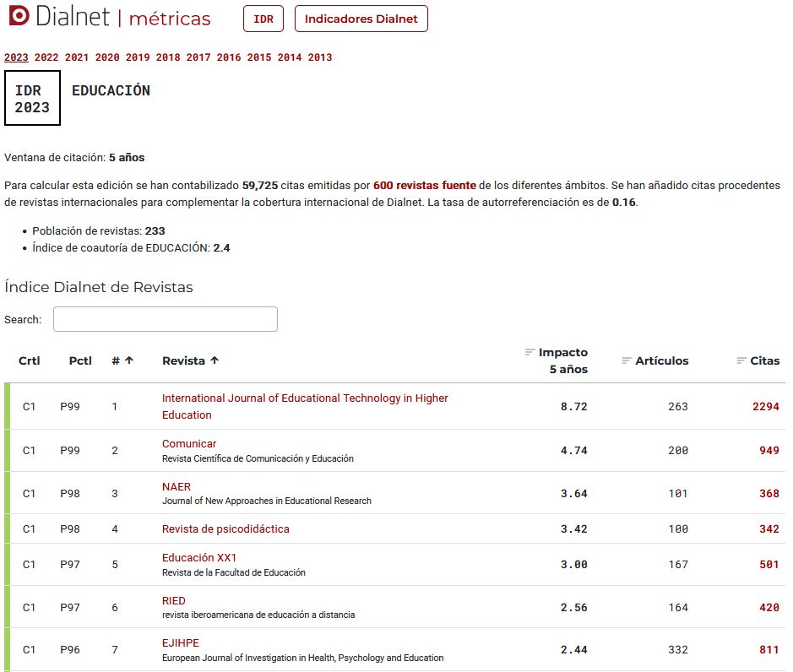Click citation count 342
793x672 pixels.
(x=769, y=528)
